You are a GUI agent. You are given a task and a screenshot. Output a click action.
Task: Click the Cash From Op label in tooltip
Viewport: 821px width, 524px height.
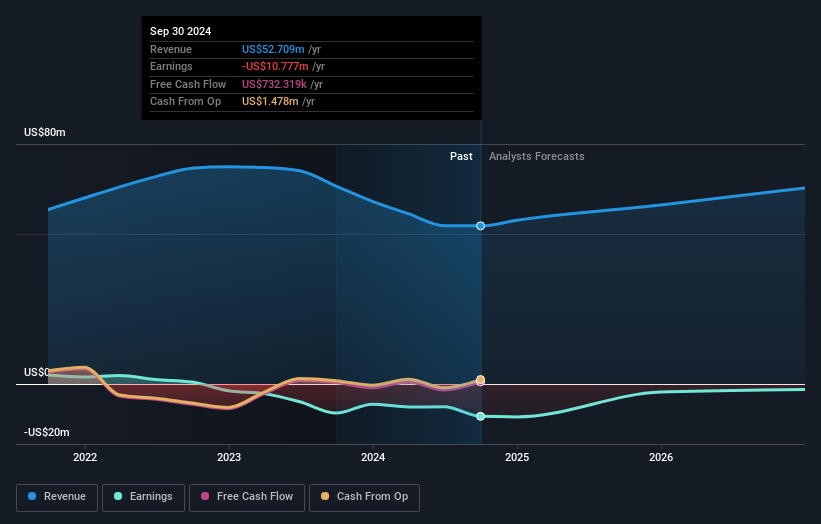point(185,102)
